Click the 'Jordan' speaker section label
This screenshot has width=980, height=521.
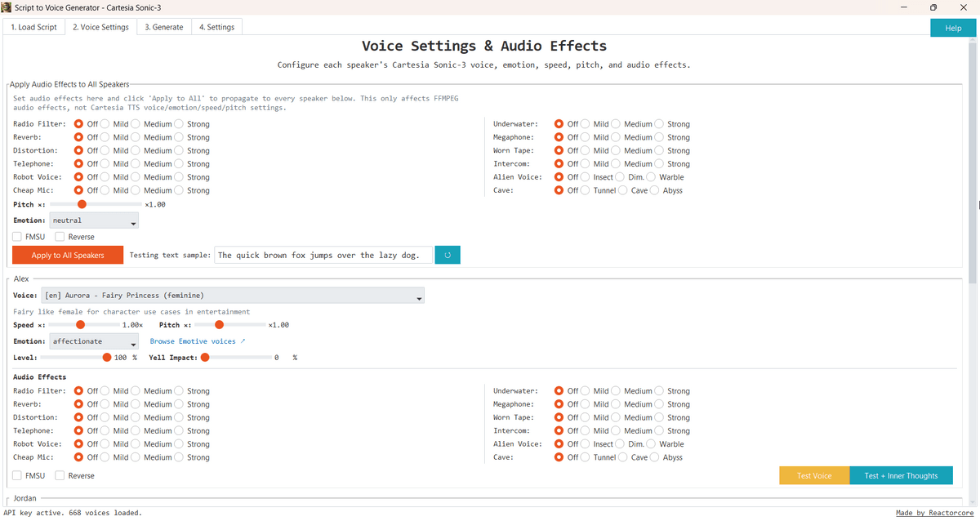tap(24, 497)
